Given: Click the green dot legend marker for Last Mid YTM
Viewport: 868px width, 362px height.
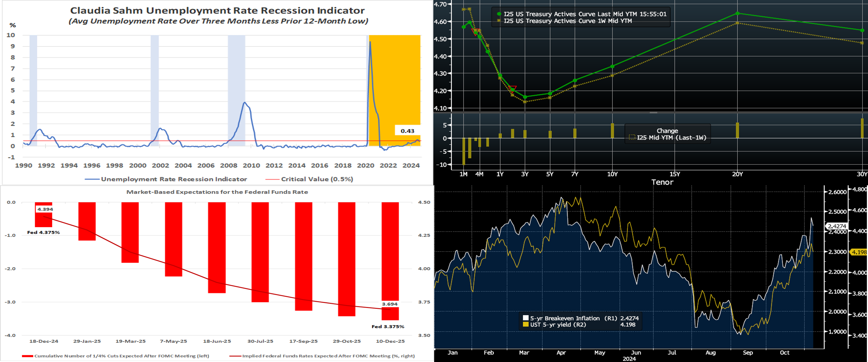Looking at the screenshot, I should (x=499, y=14).
